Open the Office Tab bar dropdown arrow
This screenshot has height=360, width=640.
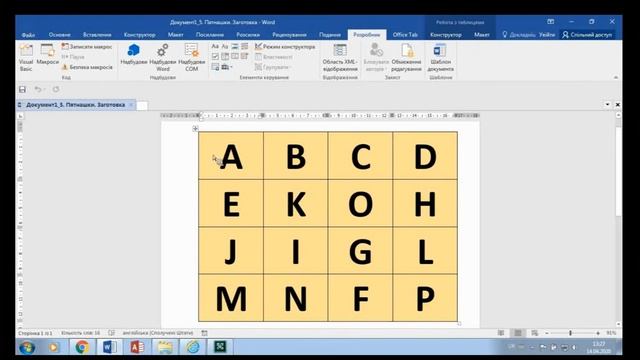pyautogui.click(x=607, y=105)
